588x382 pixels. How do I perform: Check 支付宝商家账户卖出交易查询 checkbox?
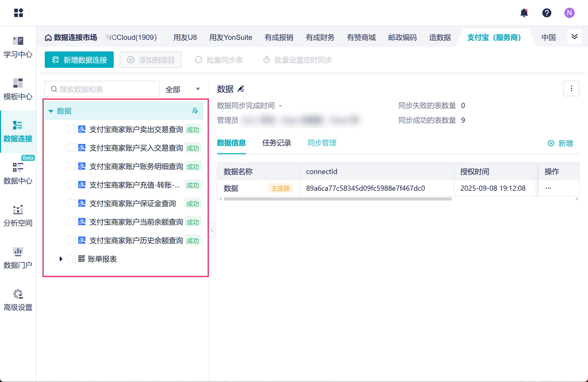(x=71, y=129)
